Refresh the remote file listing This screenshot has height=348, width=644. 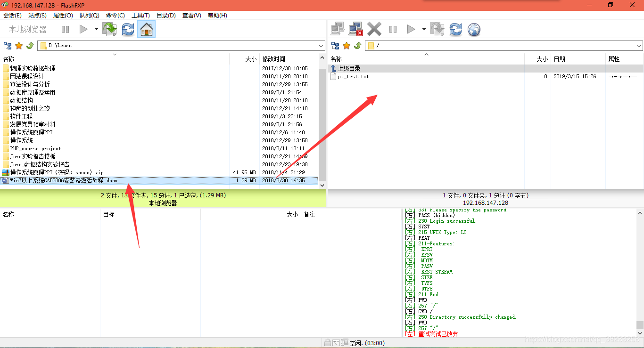[x=455, y=29]
